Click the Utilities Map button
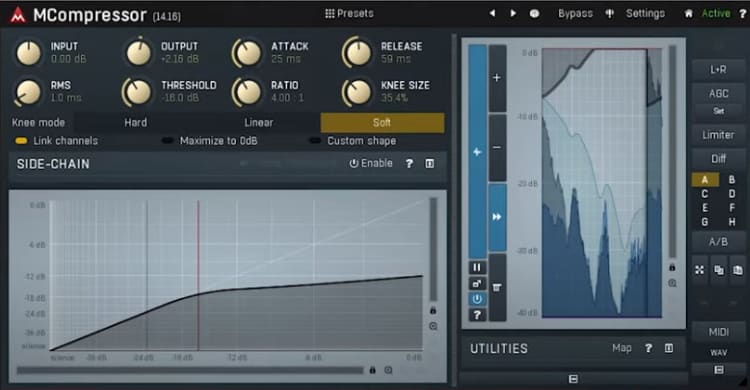The height and width of the screenshot is (390, 750). pos(622,348)
